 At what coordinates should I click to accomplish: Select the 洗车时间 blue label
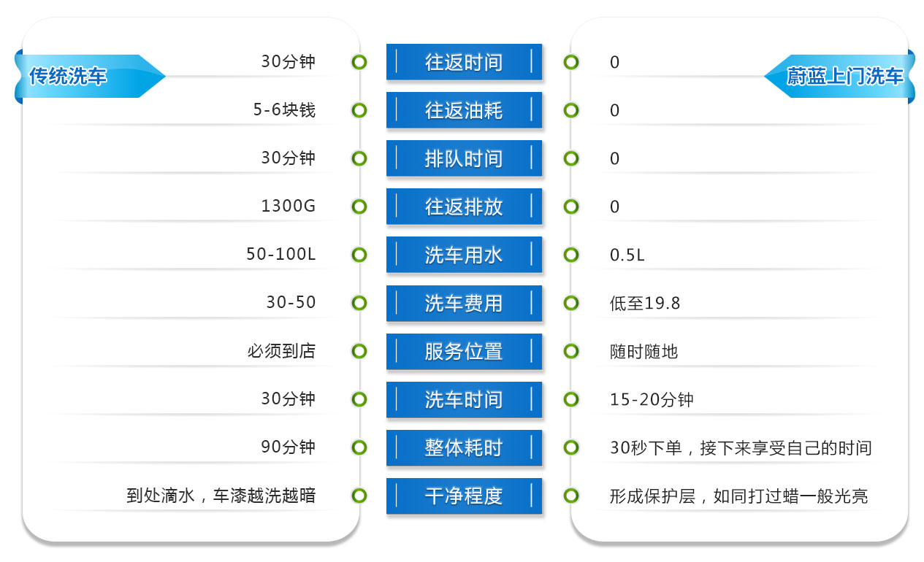(x=464, y=399)
